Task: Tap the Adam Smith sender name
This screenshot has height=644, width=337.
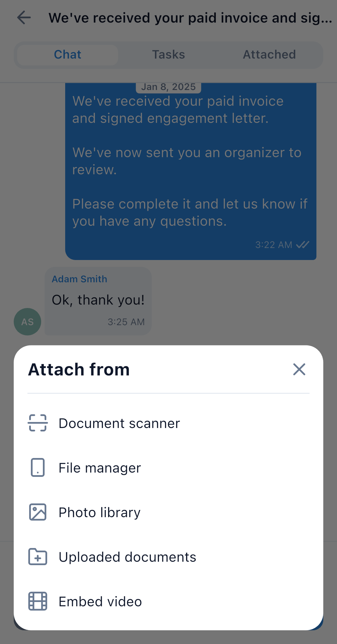Action: [79, 279]
